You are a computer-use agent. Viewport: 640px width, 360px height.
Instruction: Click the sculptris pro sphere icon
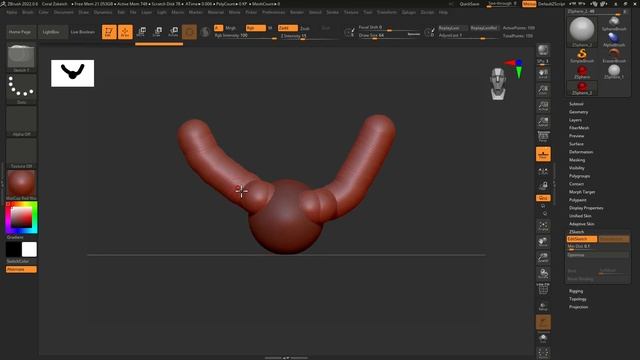pyautogui.click(x=205, y=32)
